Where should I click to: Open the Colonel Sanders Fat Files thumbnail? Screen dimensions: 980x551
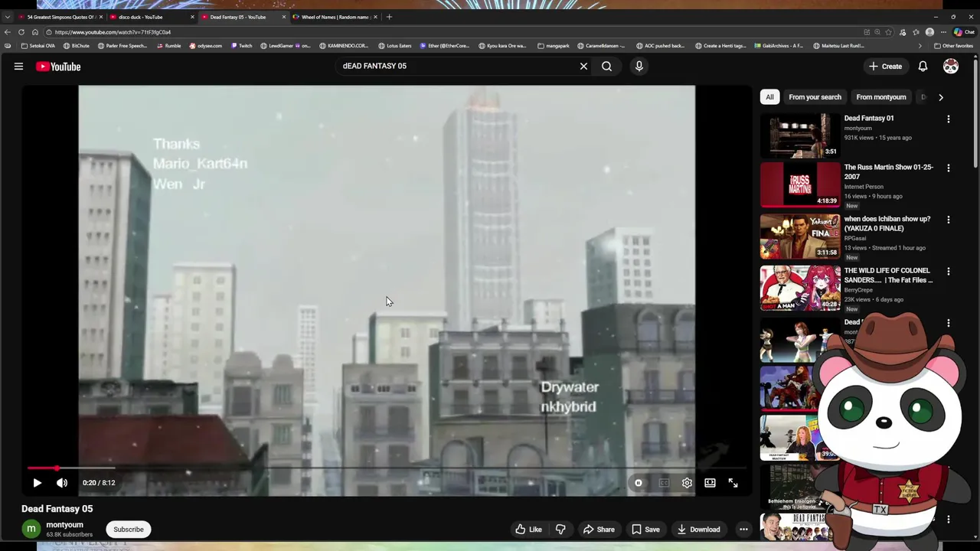pos(800,288)
